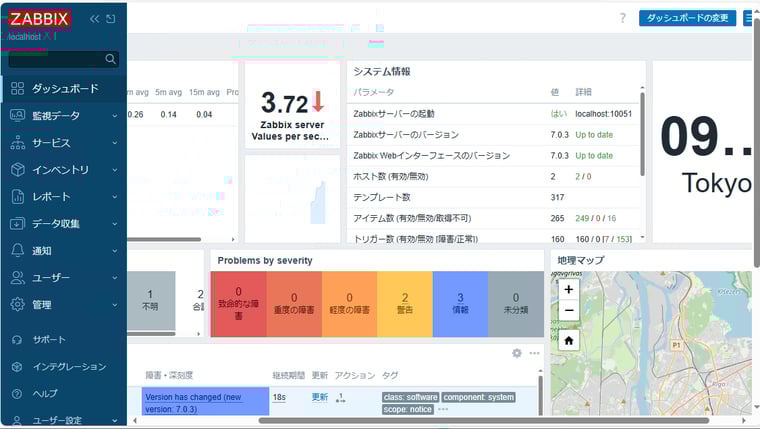Viewport: 760px width, 429px height.
Task: Click the サポート headset icon
Action: [x=17, y=340]
